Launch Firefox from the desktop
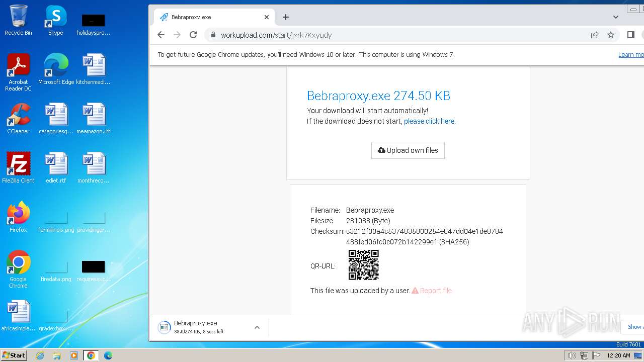Screen dimensions: 644x362 (x=18, y=217)
